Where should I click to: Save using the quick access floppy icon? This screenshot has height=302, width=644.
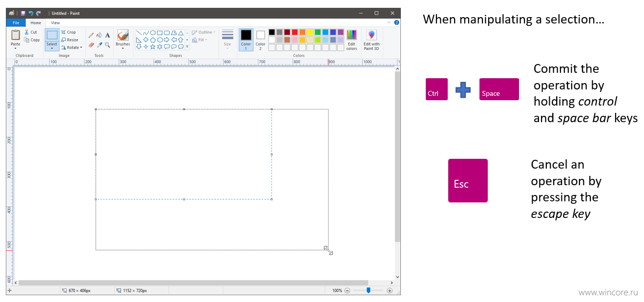[x=23, y=13]
